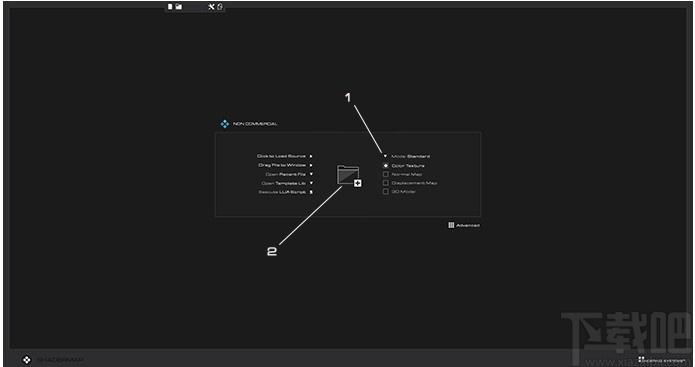
Task: Click the Mode: Standard text
Action: point(410,156)
